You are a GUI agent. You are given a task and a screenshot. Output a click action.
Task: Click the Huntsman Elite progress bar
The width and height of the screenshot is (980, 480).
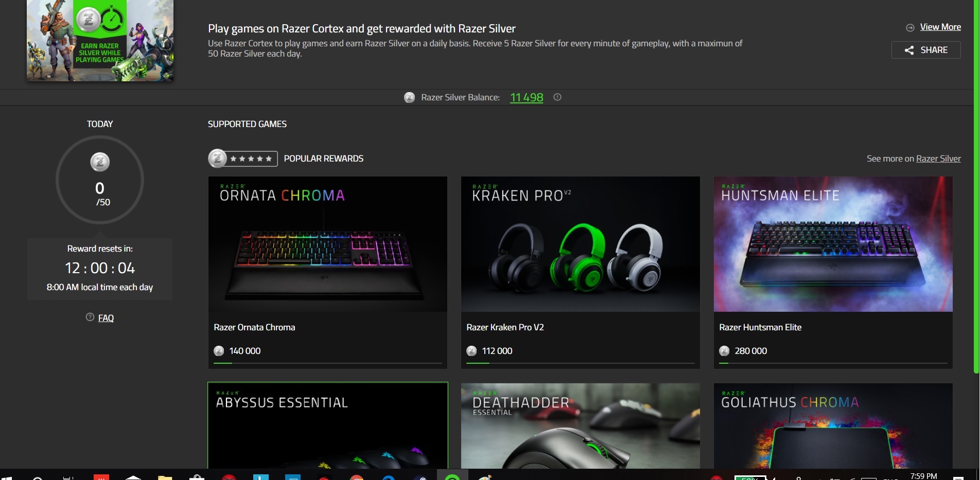click(x=833, y=363)
